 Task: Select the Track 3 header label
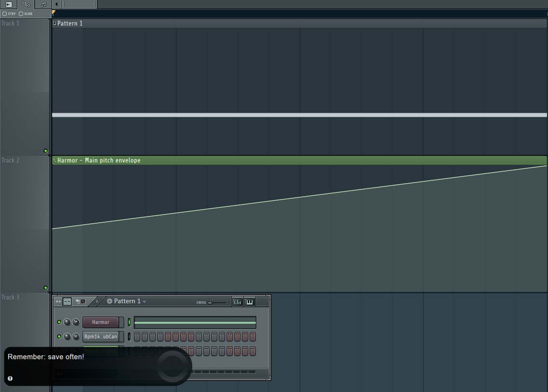tap(11, 297)
